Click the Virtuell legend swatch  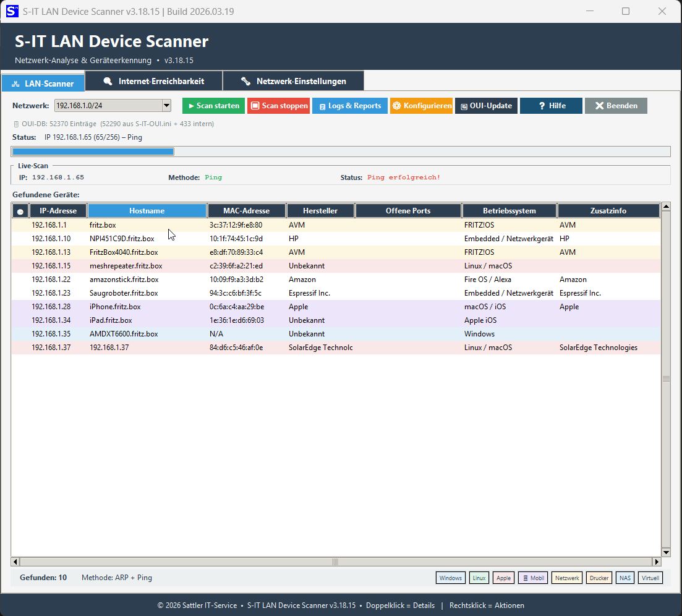[x=650, y=578]
